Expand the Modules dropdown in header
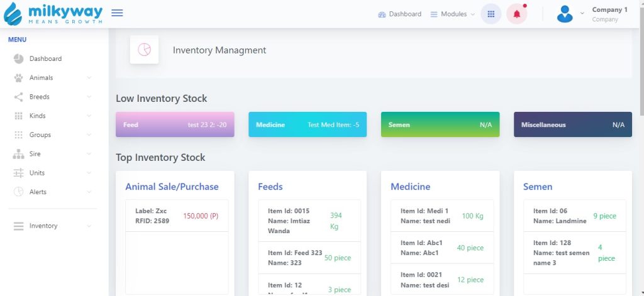Viewport: 644px width, 296px height. click(453, 14)
